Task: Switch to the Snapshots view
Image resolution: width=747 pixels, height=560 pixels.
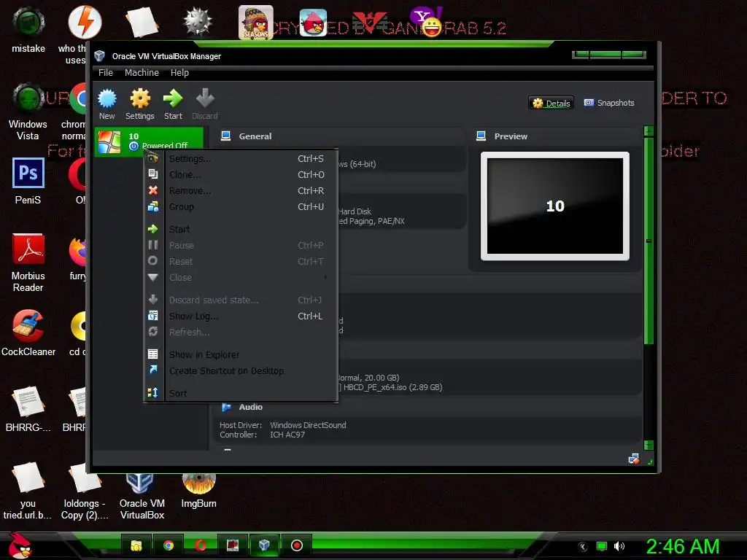Action: (609, 103)
